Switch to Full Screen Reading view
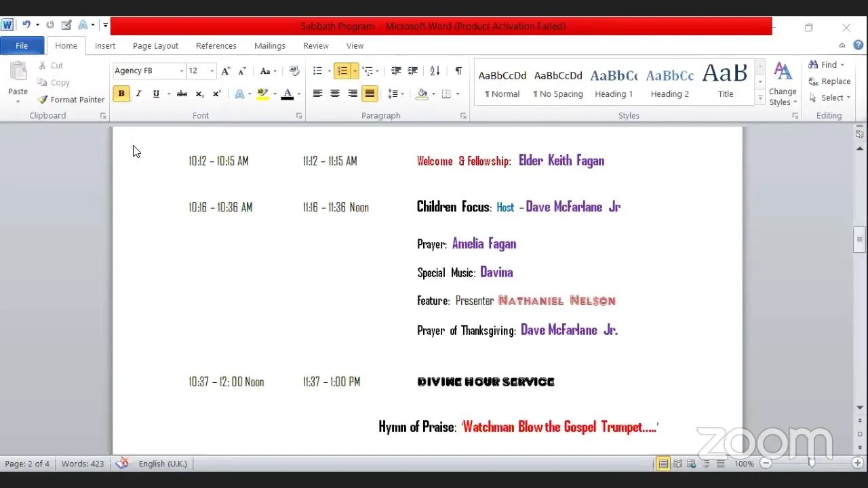The image size is (868, 488). point(678,464)
